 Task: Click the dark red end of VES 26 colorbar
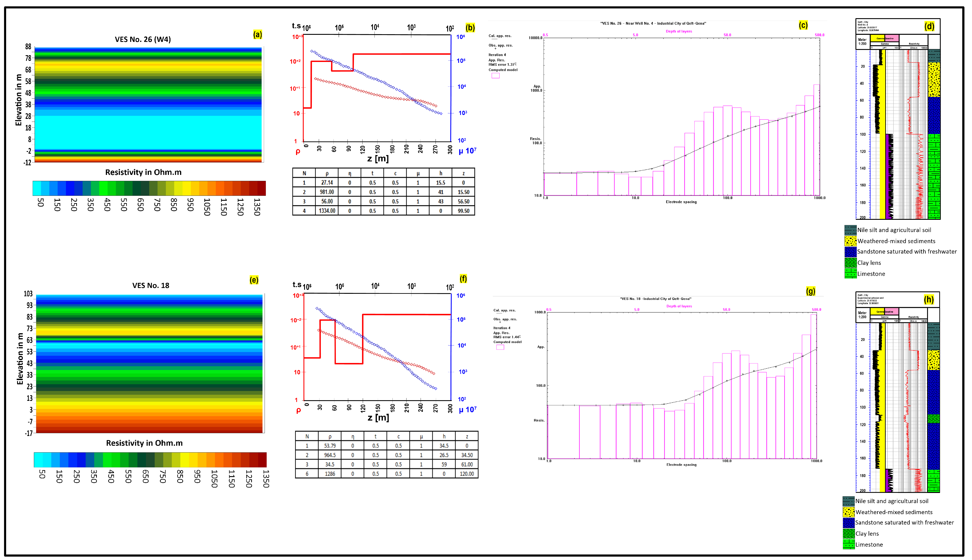261,188
